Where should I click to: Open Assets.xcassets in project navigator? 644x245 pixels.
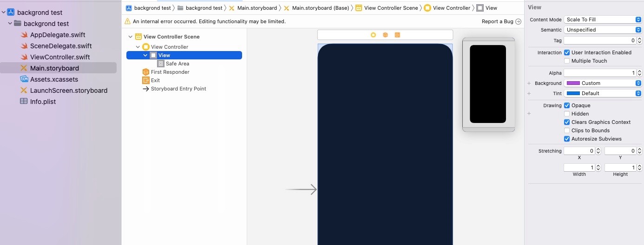pos(54,79)
